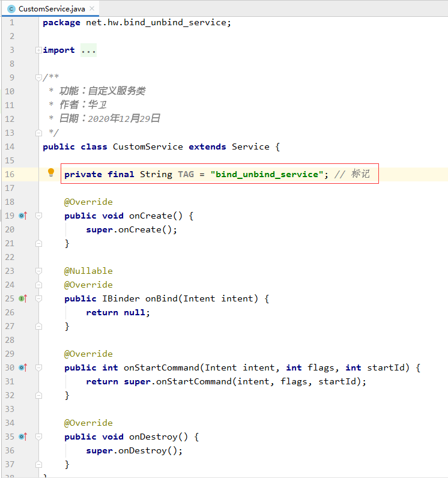
Task: Click super.onCreate() call on line 20
Action: tap(132, 230)
